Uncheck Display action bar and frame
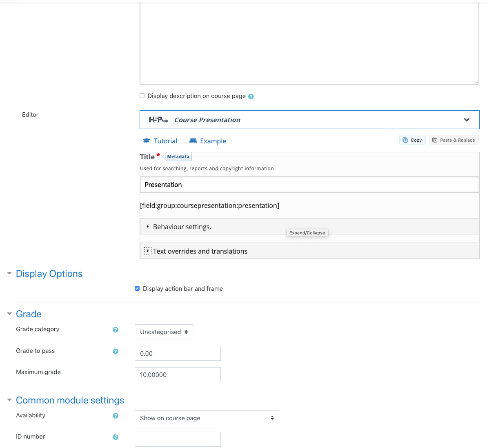 pos(137,288)
